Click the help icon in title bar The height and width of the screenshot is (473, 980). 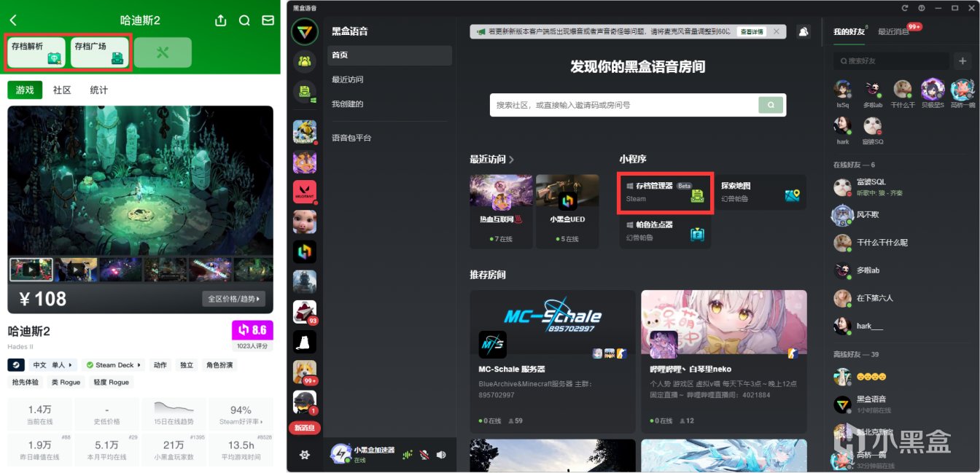coord(922,8)
